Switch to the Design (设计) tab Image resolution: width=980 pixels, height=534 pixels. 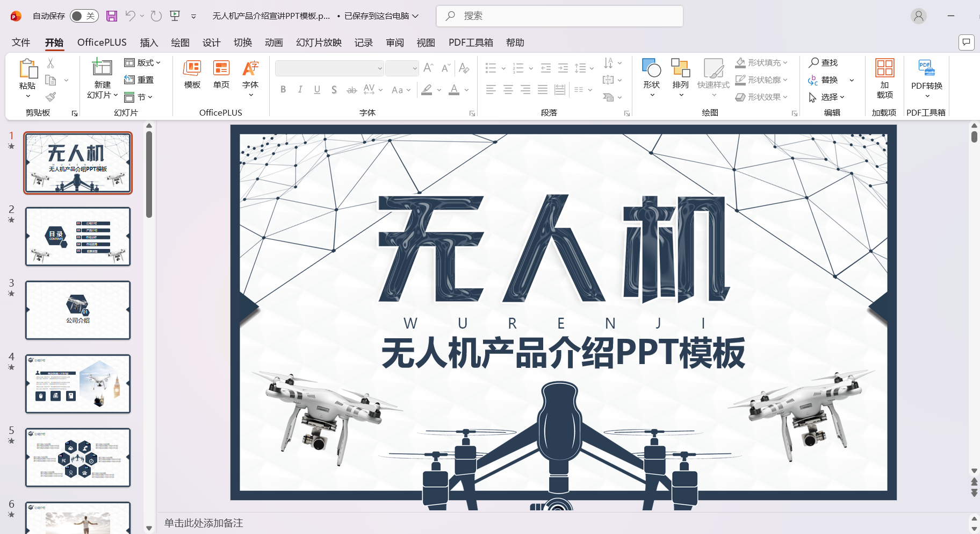point(211,42)
